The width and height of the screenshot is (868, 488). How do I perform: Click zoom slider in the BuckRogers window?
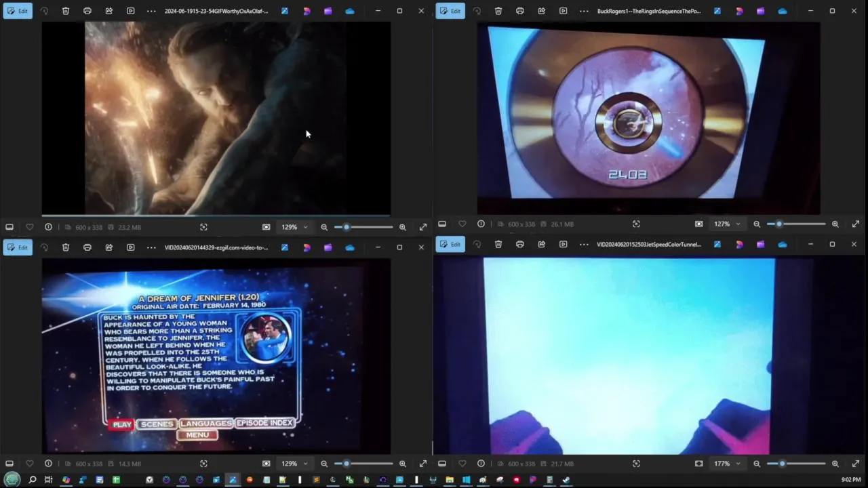pyautogui.click(x=796, y=224)
